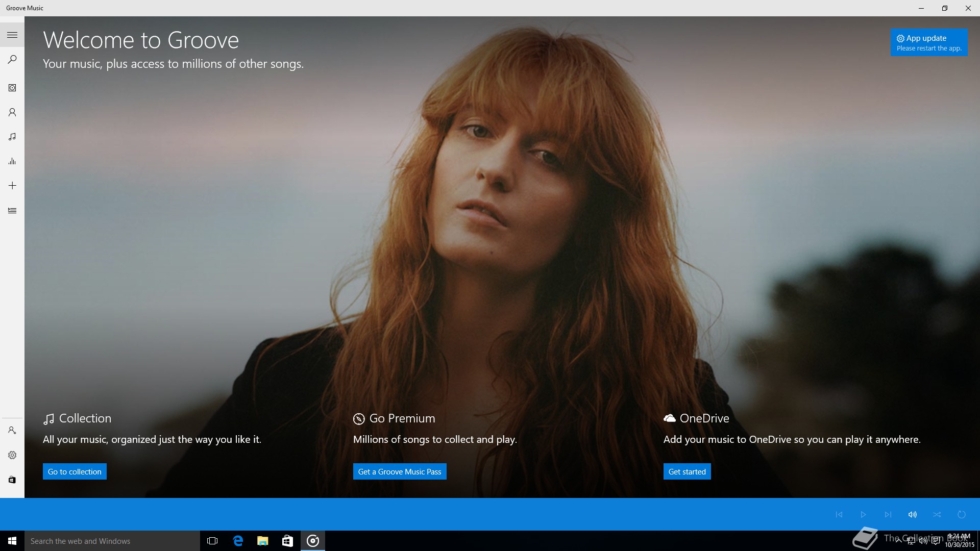Skip to next track

pos(888,514)
